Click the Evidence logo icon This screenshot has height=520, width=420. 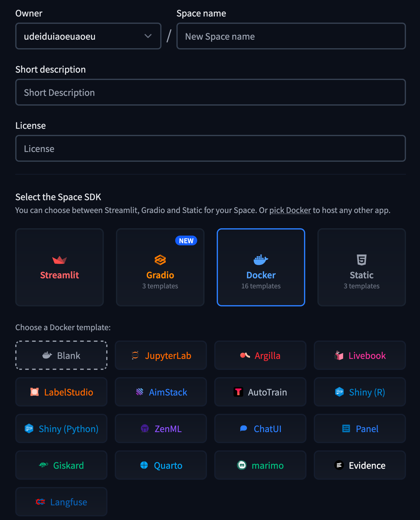click(339, 465)
